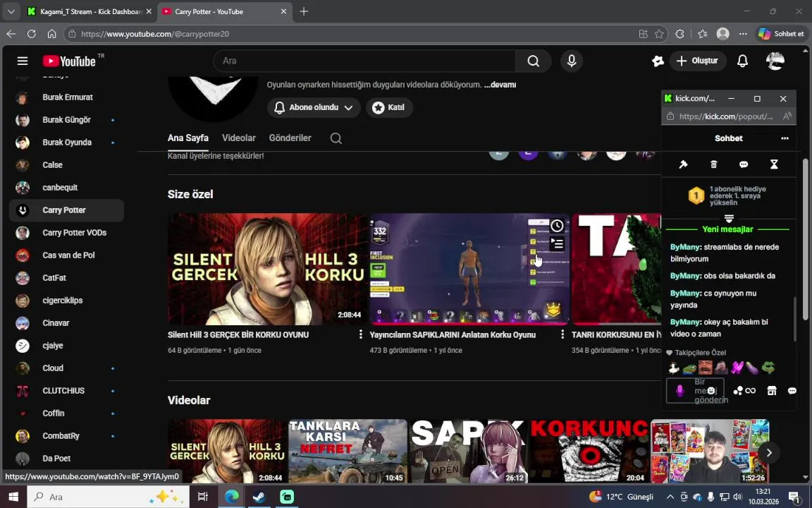
Task: Open Kick chat pin tool
Action: click(x=684, y=164)
